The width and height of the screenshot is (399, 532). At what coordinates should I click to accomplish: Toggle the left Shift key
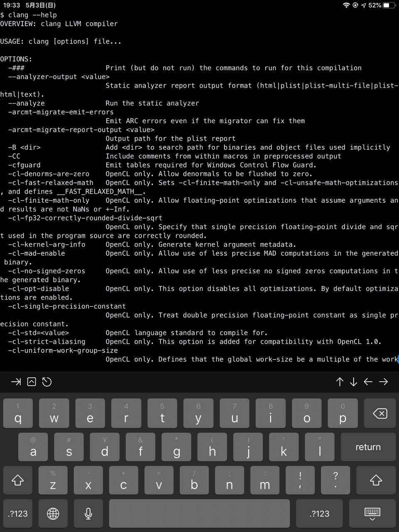tap(17, 480)
